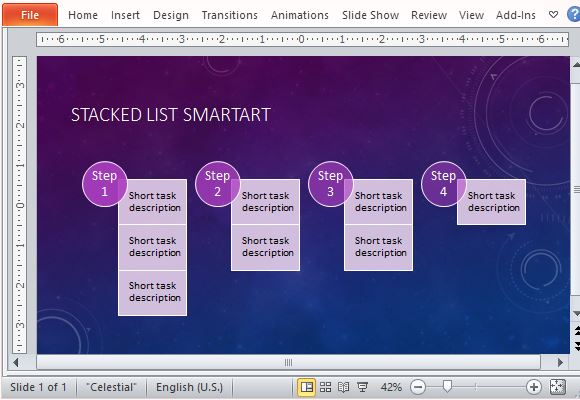
Task: Switch to Normal view icon
Action: [307, 387]
